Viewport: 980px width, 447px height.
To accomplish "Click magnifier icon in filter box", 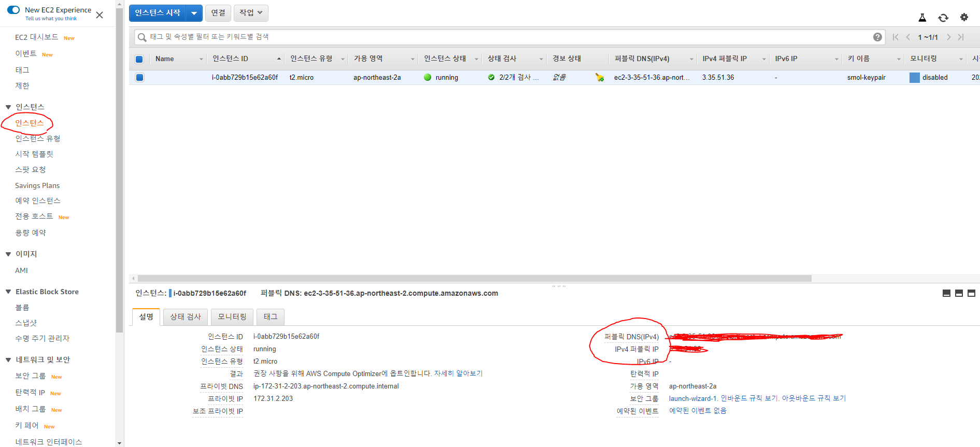I will [142, 37].
